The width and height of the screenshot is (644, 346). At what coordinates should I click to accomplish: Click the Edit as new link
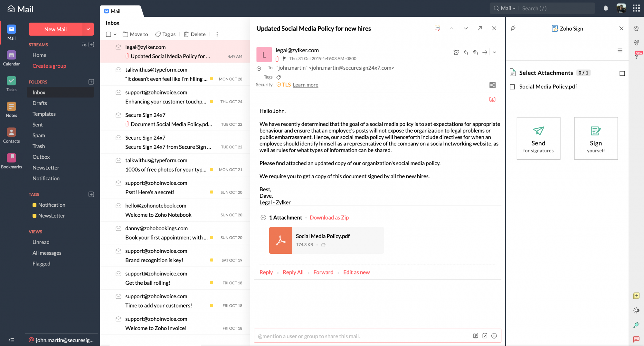356,272
